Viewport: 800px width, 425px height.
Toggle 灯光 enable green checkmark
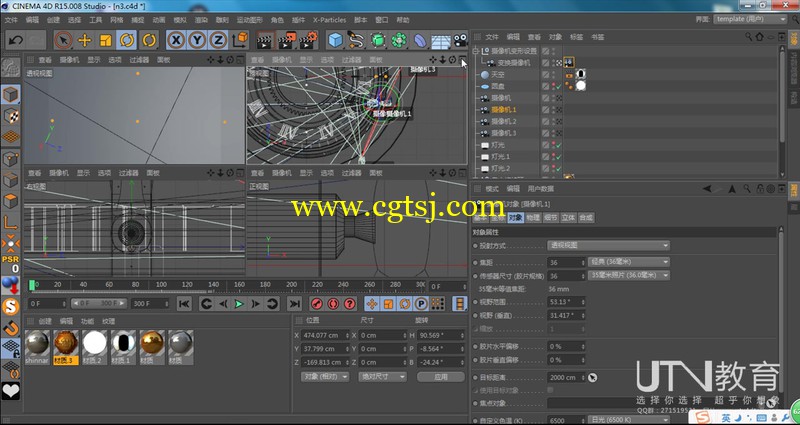click(x=559, y=145)
